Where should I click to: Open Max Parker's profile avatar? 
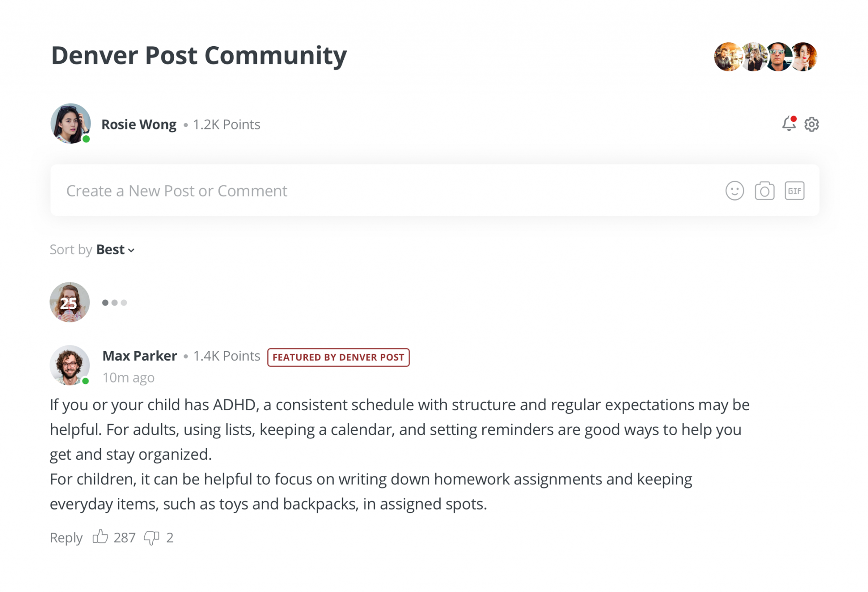pos(70,365)
